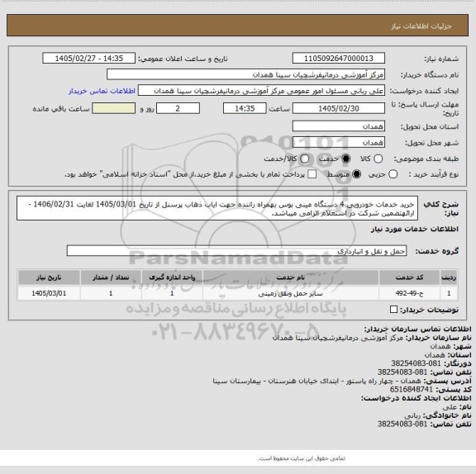Click the اطلاعات تماس سازمان خریدار heading
This screenshot has height=474, width=476.
point(417,329)
